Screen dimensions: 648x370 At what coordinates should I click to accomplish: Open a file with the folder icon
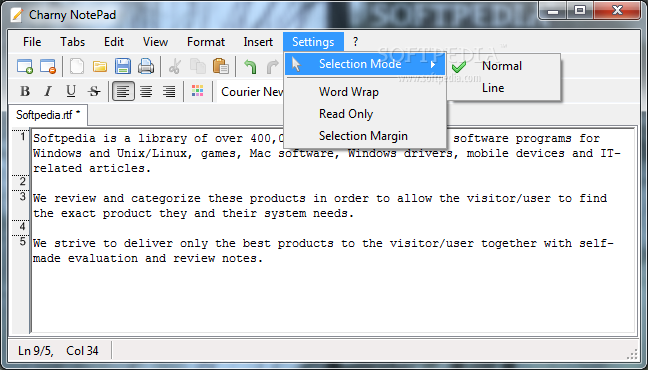[x=100, y=66]
